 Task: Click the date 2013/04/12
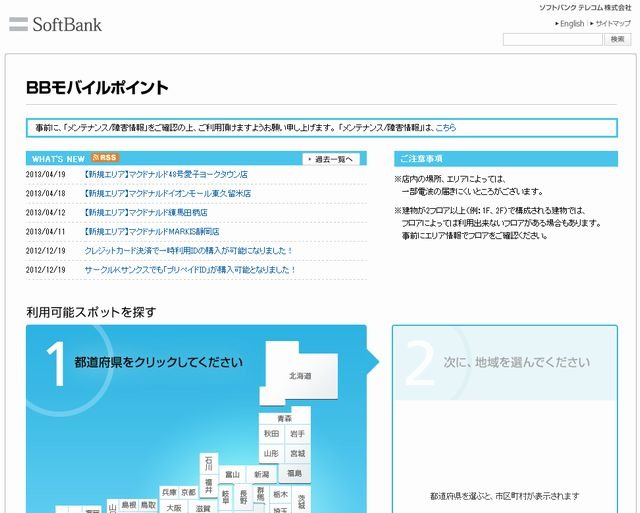[x=45, y=213]
